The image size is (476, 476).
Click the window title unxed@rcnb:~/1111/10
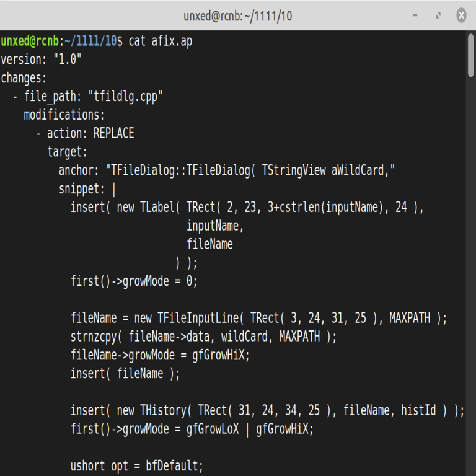tap(237, 15)
